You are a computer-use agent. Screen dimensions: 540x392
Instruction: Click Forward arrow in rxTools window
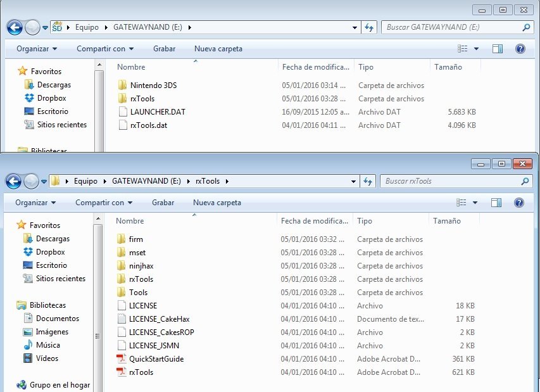click(31, 181)
